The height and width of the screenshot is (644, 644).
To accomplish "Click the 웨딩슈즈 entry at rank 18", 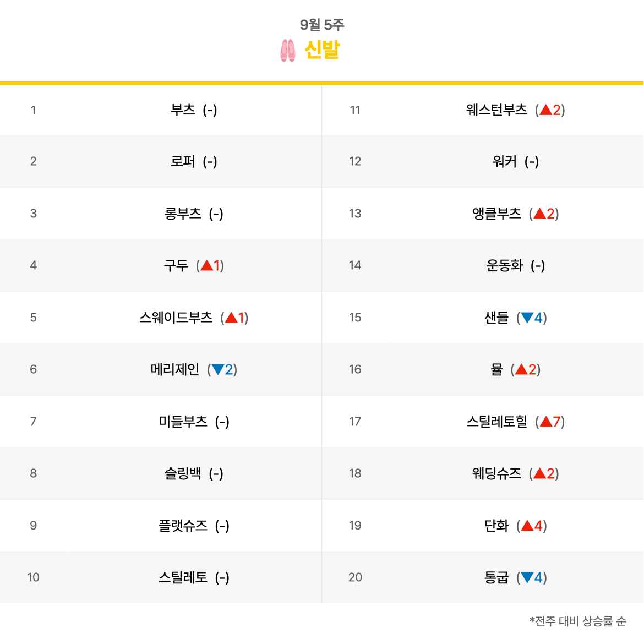I will click(496, 473).
